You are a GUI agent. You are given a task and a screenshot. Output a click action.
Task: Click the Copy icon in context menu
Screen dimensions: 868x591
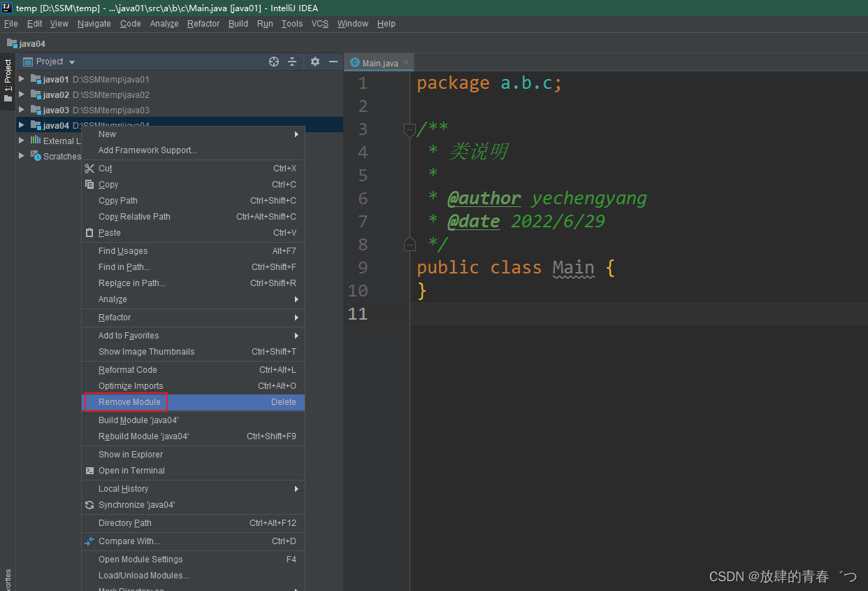point(89,185)
